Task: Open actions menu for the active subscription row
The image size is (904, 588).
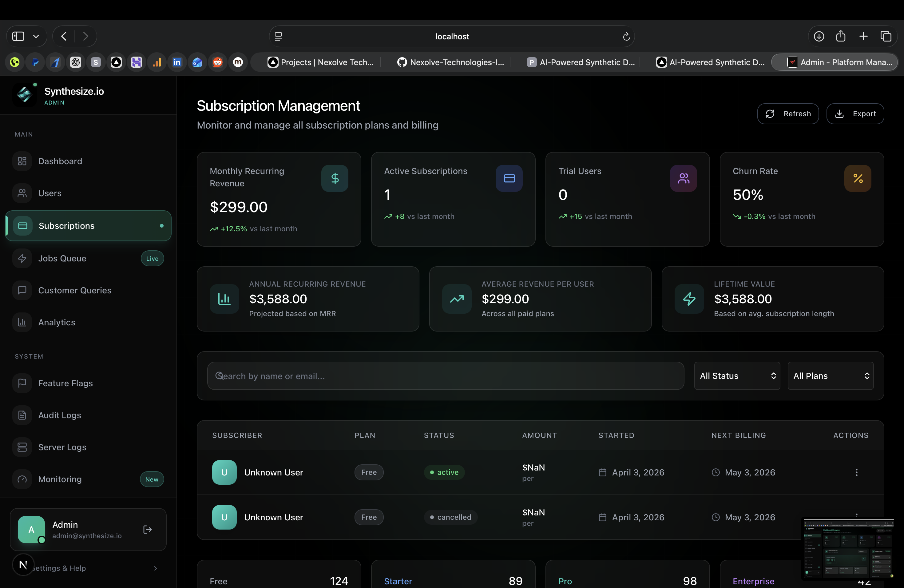Action: pyautogui.click(x=857, y=472)
